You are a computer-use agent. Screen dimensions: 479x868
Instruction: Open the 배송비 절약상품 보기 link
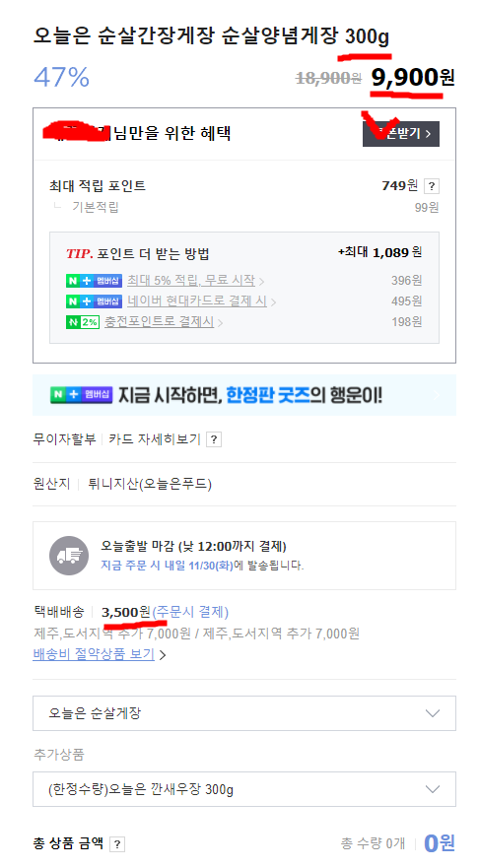tap(94, 654)
